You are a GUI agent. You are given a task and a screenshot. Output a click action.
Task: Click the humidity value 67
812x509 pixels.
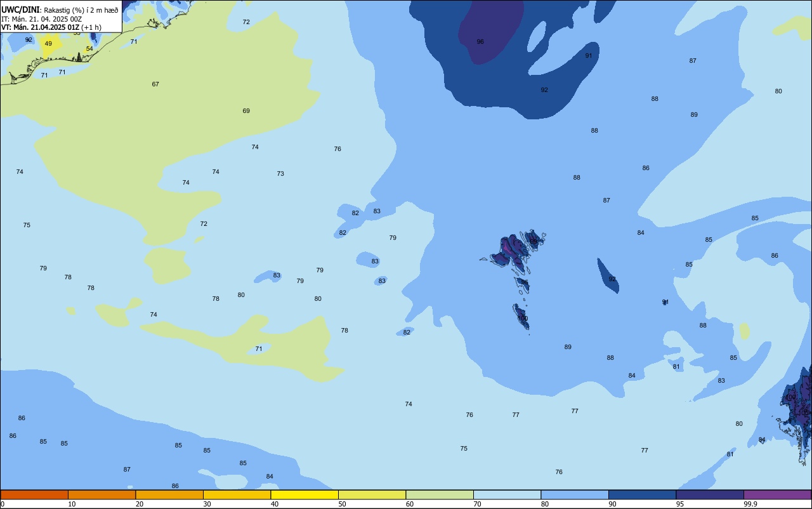point(155,84)
